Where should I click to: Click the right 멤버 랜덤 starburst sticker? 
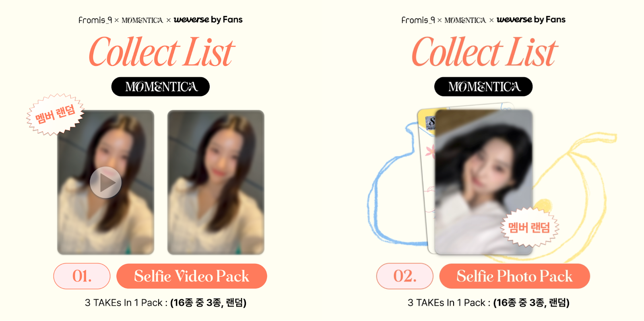(x=529, y=227)
